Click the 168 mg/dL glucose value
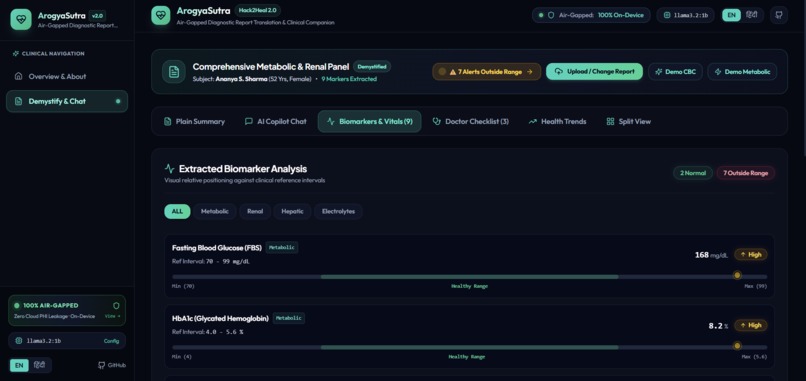The image size is (806, 381). coord(711,255)
